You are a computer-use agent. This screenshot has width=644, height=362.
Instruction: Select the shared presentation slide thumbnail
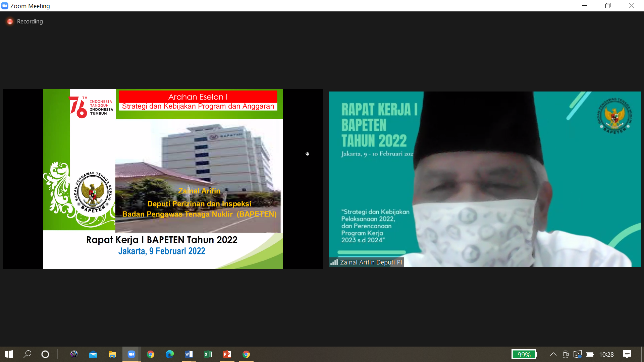163,179
